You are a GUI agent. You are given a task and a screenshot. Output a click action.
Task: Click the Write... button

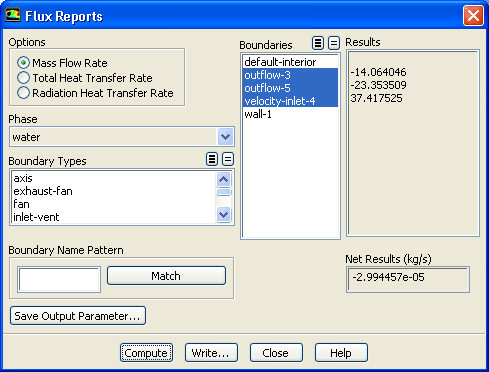211,353
